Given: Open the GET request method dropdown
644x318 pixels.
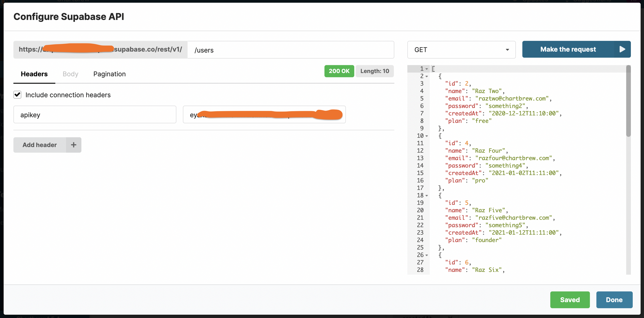Looking at the screenshot, I should click(x=507, y=50).
